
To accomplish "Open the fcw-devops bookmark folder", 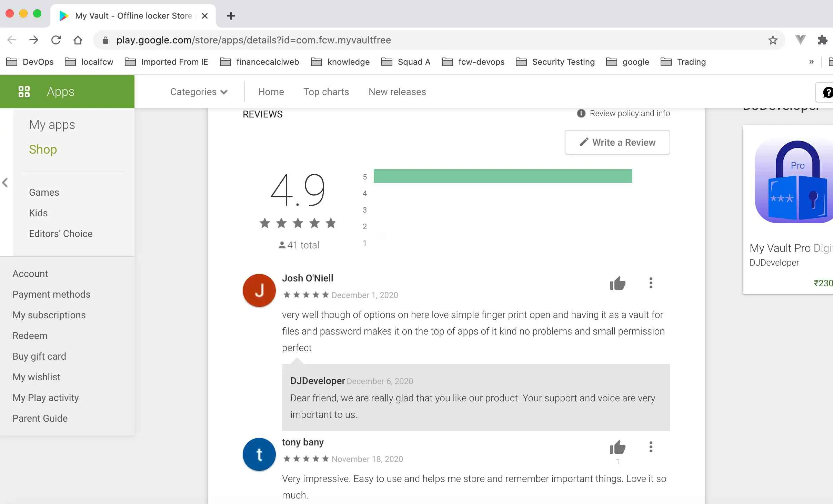I will point(473,62).
